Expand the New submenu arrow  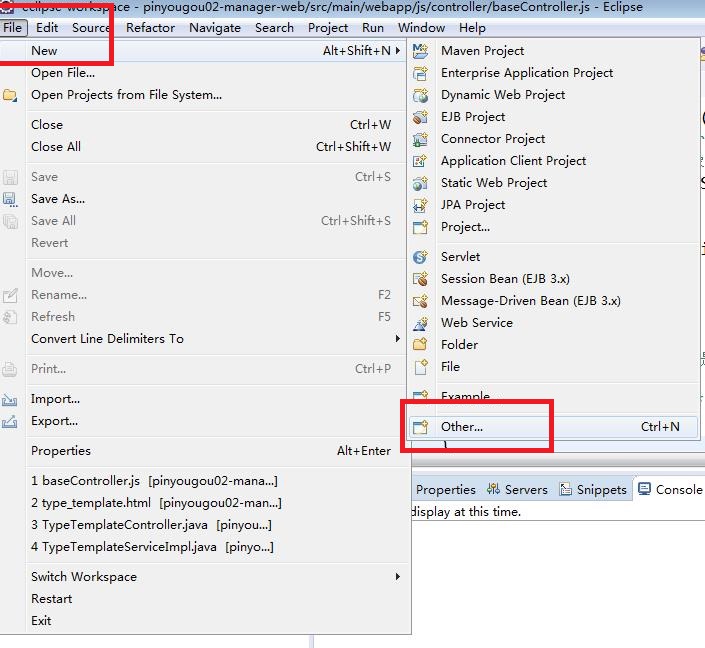pyautogui.click(x=398, y=51)
